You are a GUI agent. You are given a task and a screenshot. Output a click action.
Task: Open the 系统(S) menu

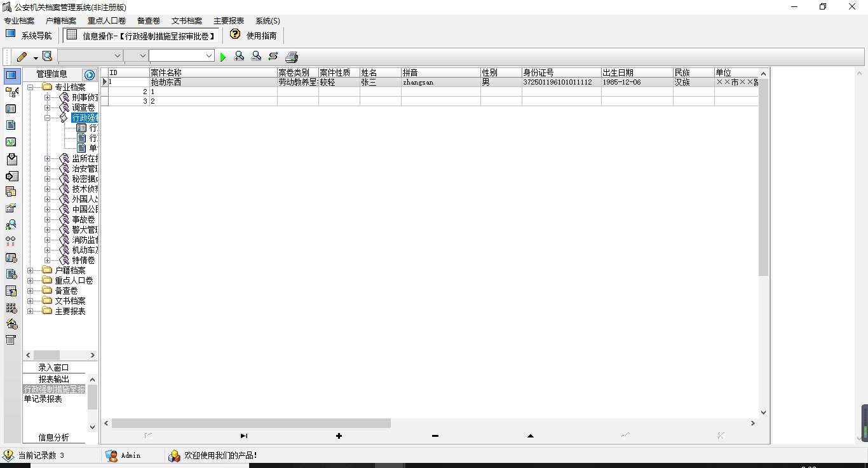pos(268,21)
